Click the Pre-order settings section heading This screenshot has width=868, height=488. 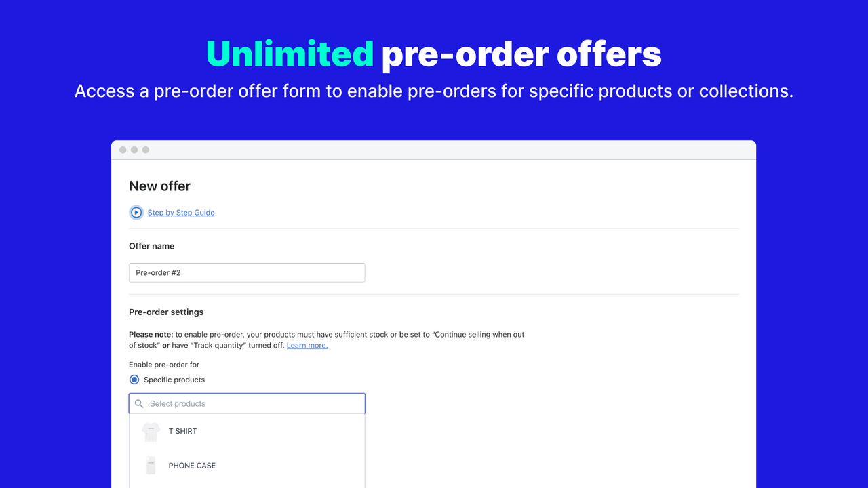[166, 312]
